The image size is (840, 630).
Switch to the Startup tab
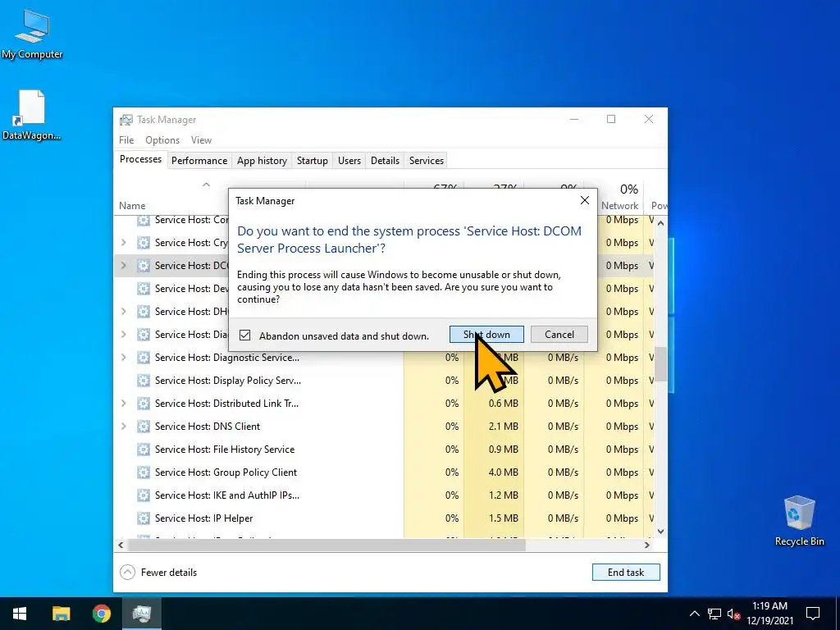click(313, 161)
